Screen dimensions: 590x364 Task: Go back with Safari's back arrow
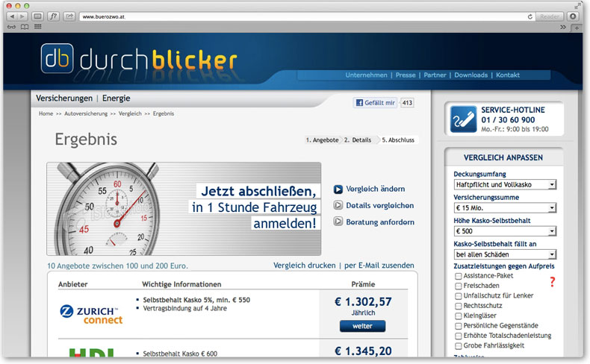tap(12, 16)
